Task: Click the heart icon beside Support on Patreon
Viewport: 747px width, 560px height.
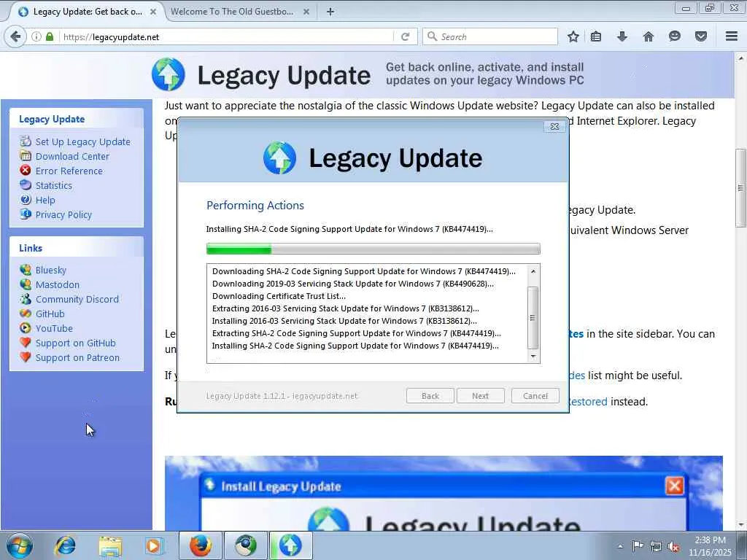Action: click(x=26, y=357)
